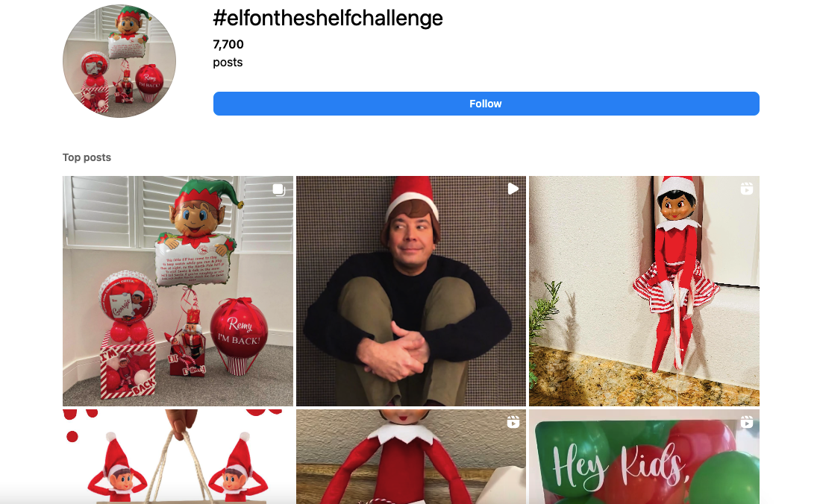Click Reels icon on Hey Kids post
The width and height of the screenshot is (820, 504).
coord(746,422)
